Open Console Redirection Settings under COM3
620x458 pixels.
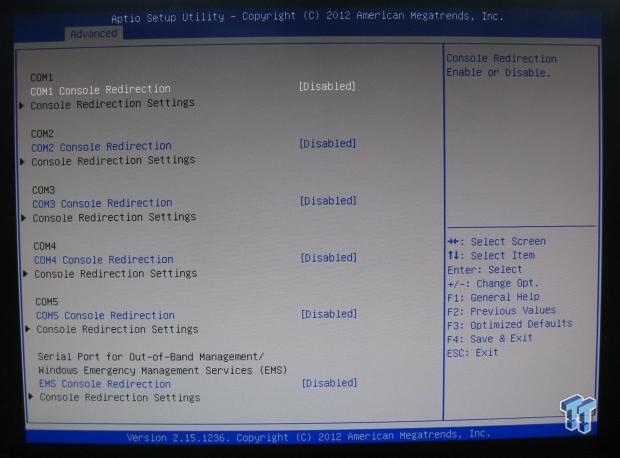[x=114, y=217]
